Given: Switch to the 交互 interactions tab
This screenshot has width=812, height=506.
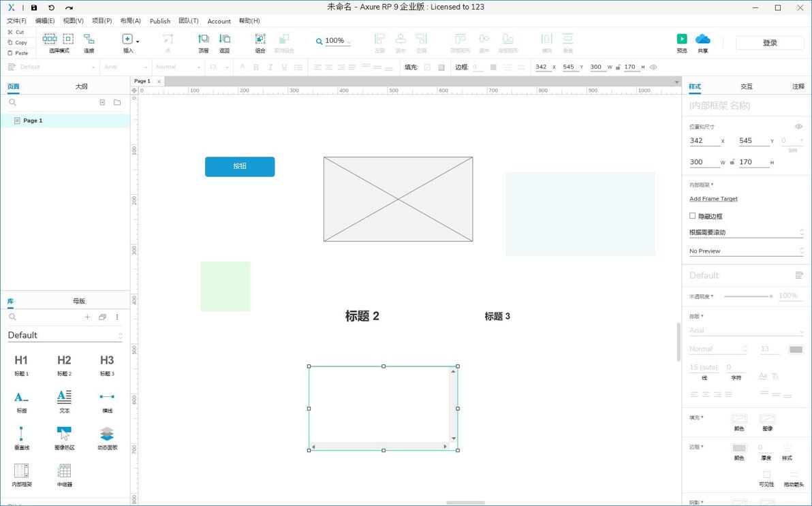Looking at the screenshot, I should point(746,86).
